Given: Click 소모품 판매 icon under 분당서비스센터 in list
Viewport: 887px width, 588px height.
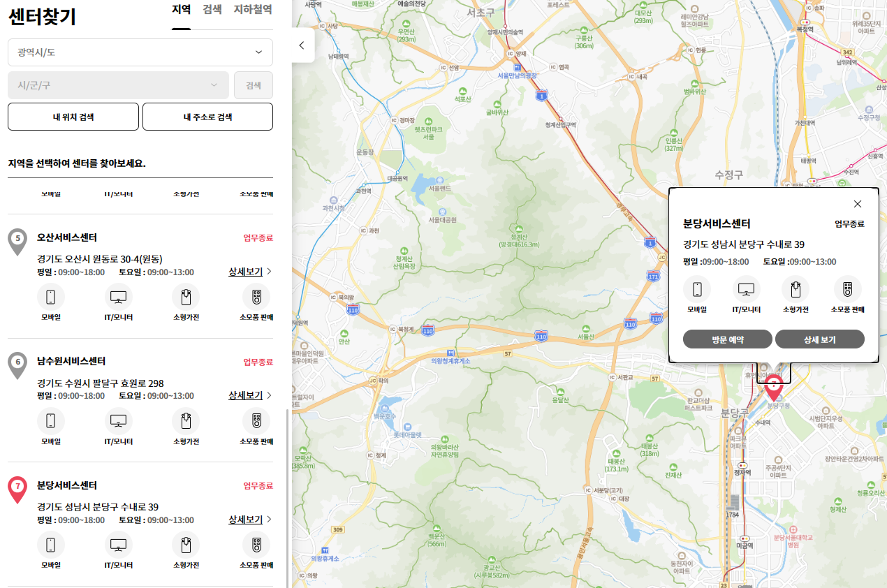Looking at the screenshot, I should 256,545.
